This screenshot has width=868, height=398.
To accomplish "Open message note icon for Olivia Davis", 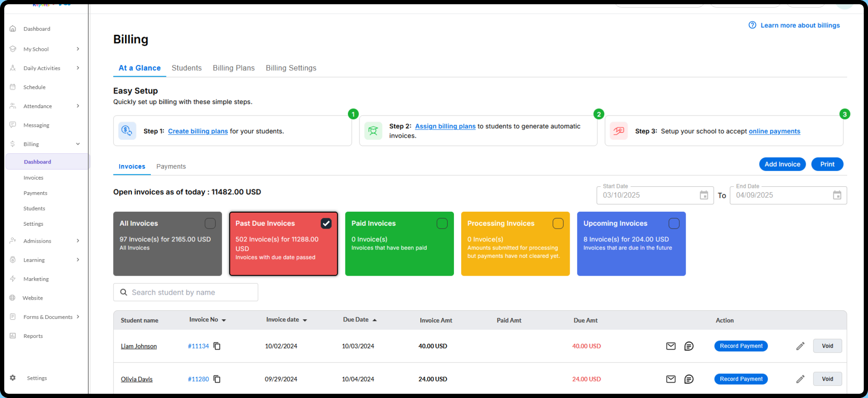I will [689, 379].
